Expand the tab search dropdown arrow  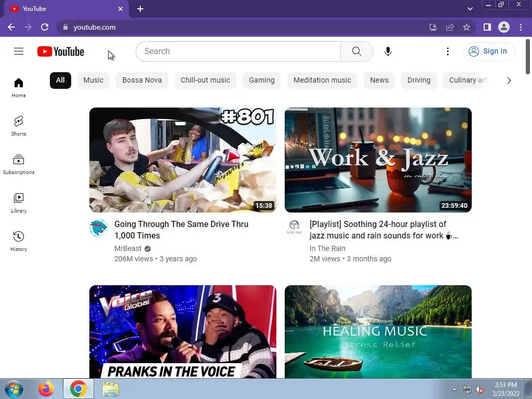[470, 9]
